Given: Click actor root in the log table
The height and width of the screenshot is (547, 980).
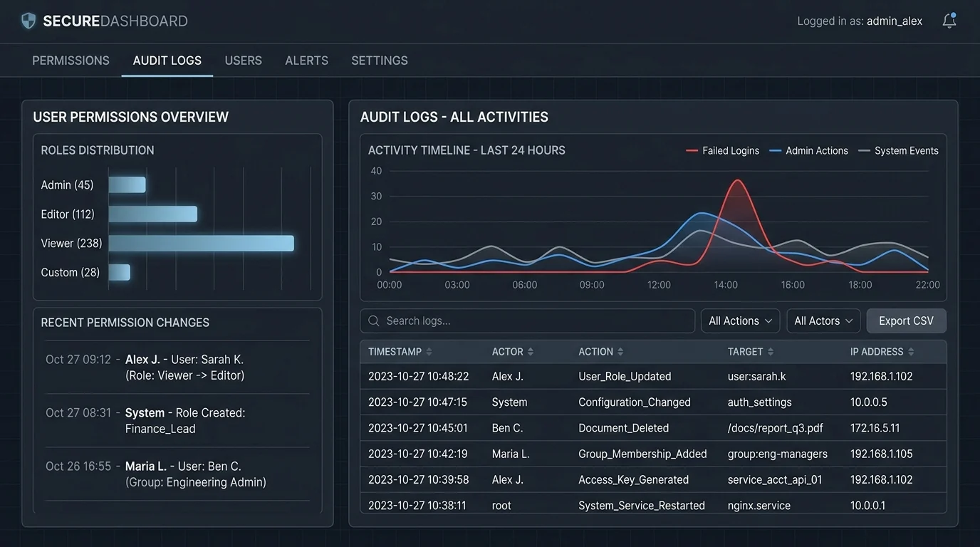Looking at the screenshot, I should point(501,506).
